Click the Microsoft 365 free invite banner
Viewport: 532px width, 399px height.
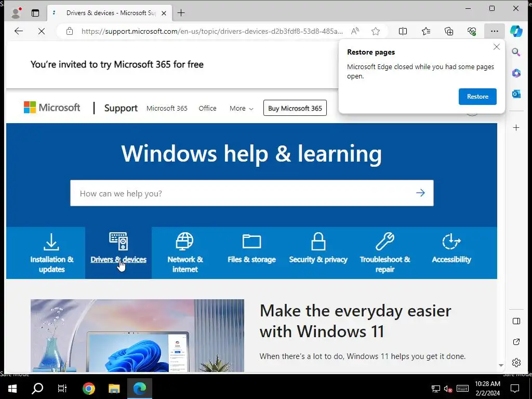pos(117,64)
